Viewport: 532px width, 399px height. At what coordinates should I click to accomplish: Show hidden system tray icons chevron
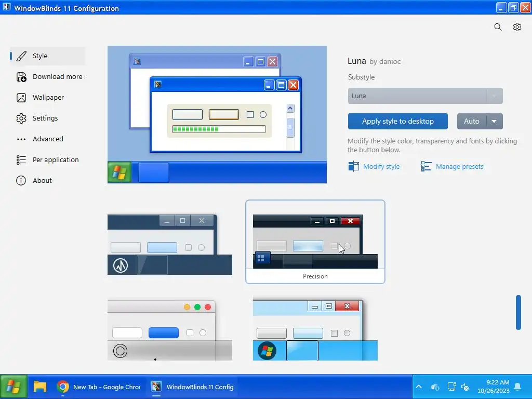pos(419,387)
